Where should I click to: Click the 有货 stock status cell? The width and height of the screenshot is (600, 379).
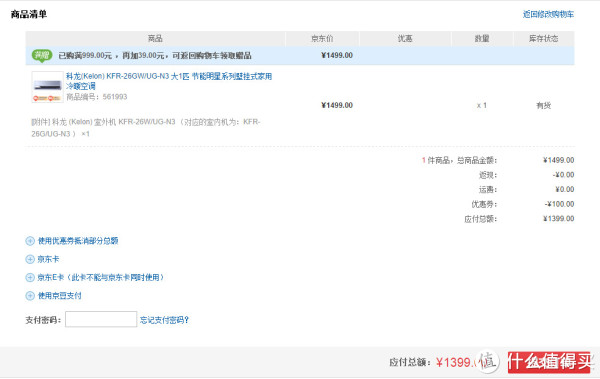pos(543,106)
